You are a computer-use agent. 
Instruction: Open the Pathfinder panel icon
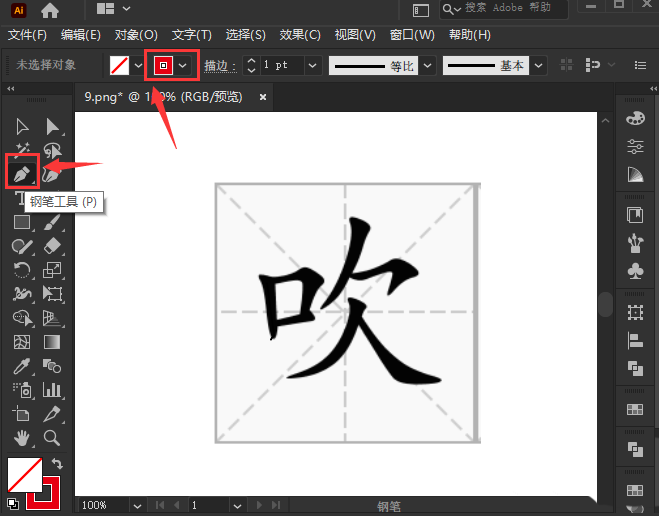point(635,369)
